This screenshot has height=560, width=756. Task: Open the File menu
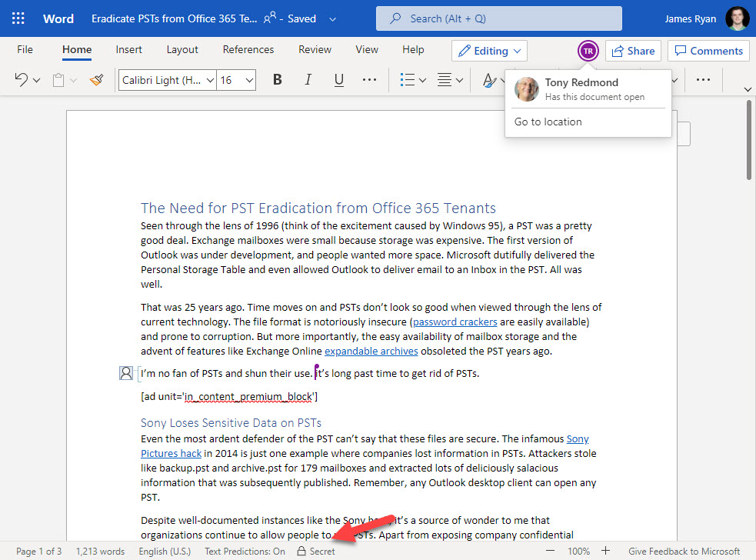(25, 50)
